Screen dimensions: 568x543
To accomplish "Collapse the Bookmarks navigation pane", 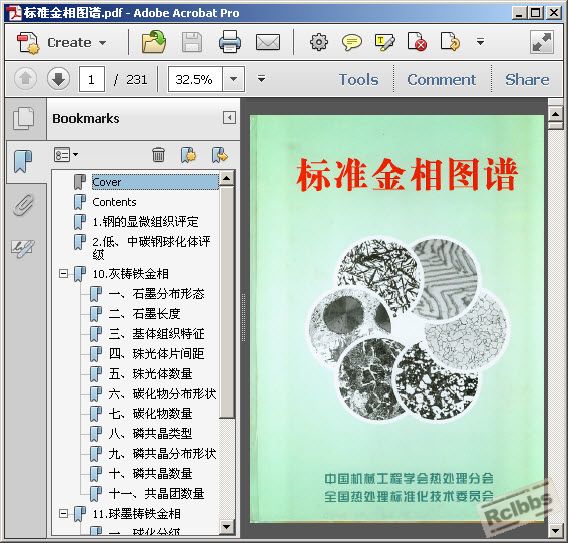I will (x=229, y=118).
